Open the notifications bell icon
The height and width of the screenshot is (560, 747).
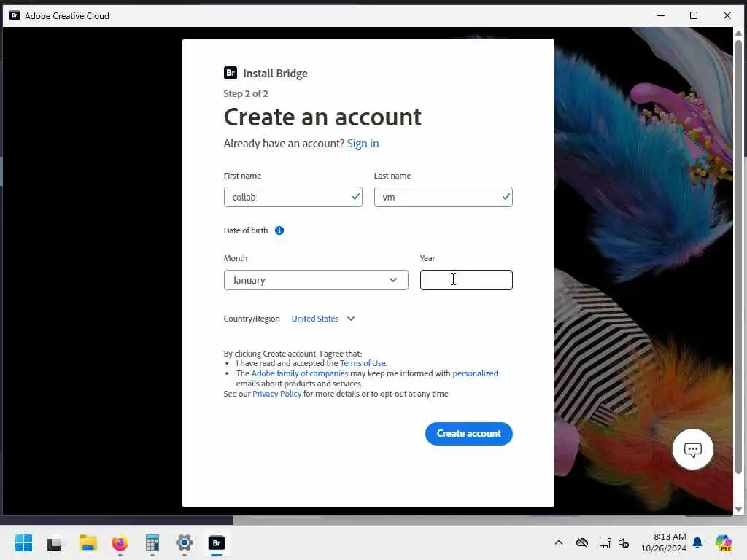click(697, 542)
